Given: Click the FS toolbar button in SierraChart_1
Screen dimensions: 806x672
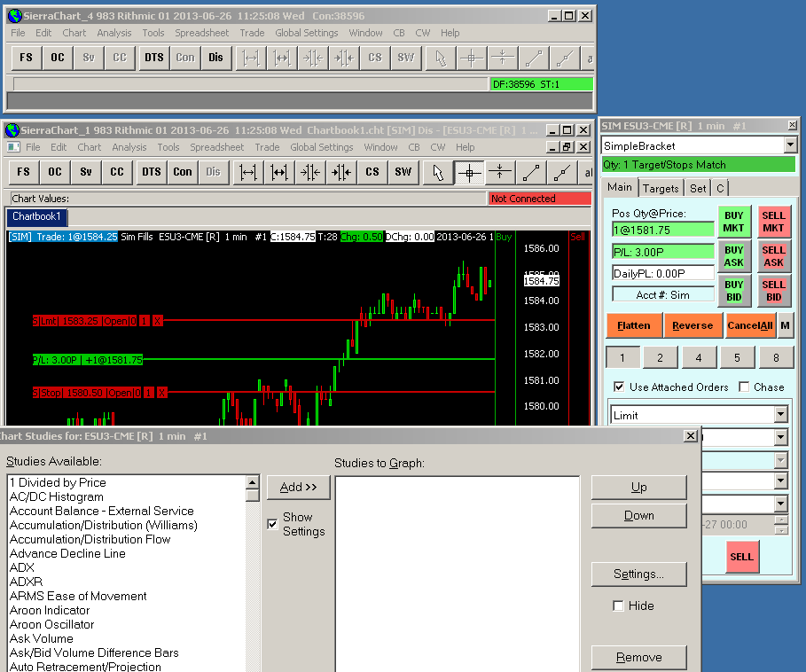Looking at the screenshot, I should tap(24, 172).
